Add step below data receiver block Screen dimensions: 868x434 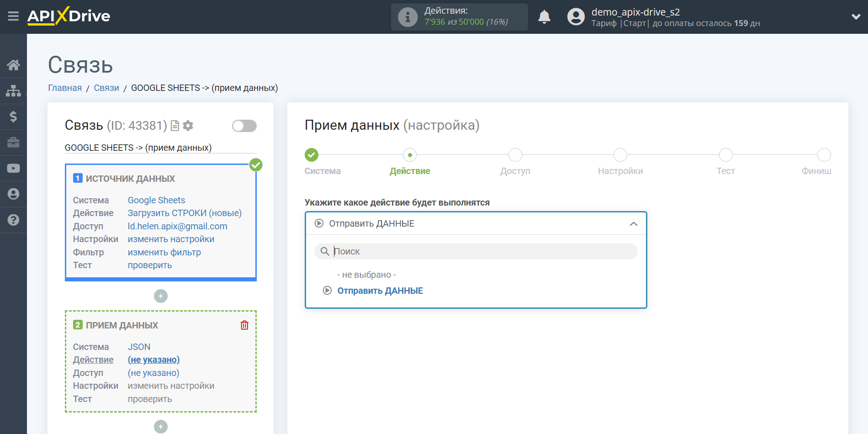pyautogui.click(x=161, y=427)
